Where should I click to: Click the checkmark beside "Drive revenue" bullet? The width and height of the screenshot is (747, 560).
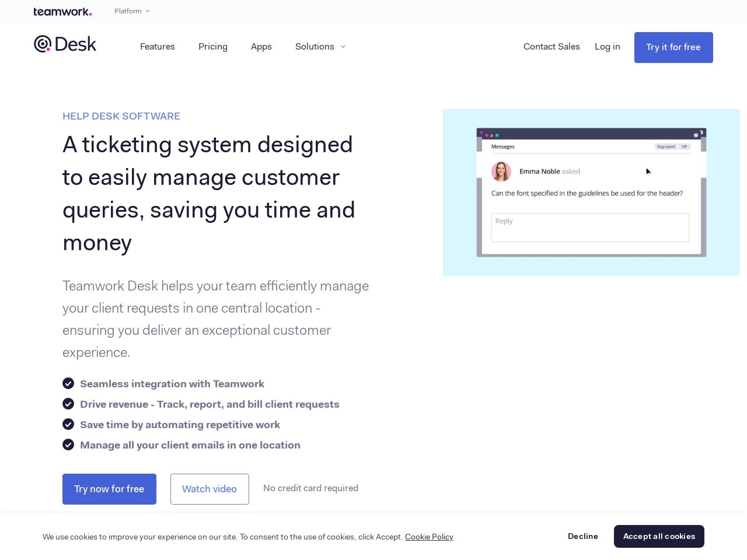68,404
